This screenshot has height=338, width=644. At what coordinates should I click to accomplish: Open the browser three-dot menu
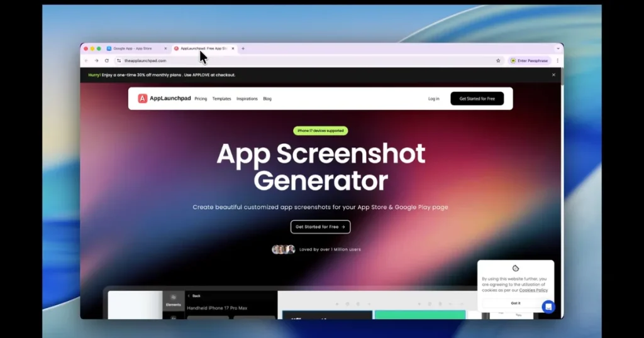point(557,61)
